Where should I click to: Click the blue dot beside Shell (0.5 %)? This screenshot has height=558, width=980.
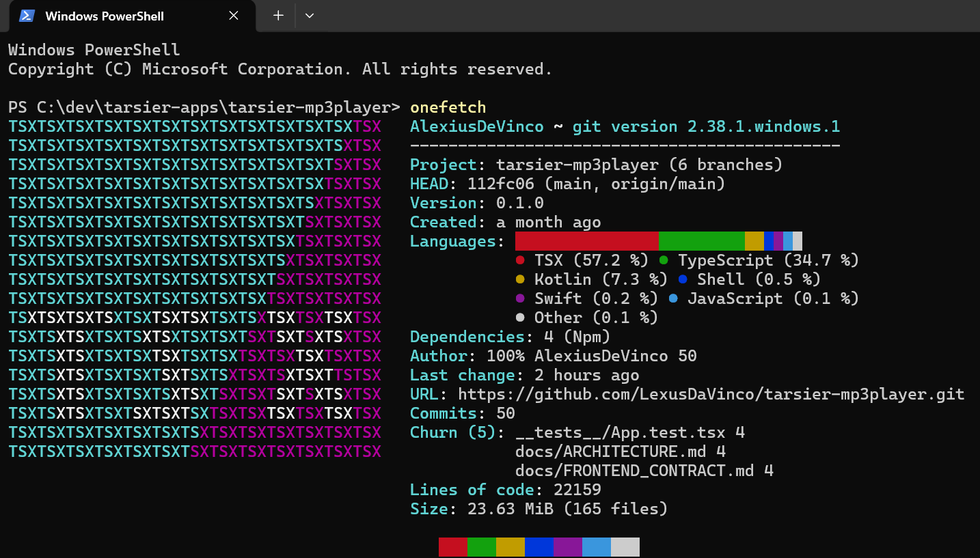(x=683, y=279)
